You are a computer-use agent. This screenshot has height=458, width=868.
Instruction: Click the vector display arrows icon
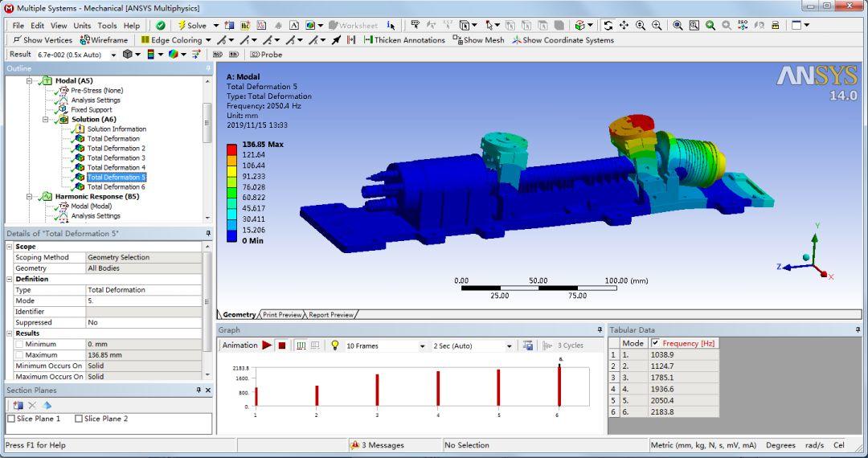coord(196,54)
